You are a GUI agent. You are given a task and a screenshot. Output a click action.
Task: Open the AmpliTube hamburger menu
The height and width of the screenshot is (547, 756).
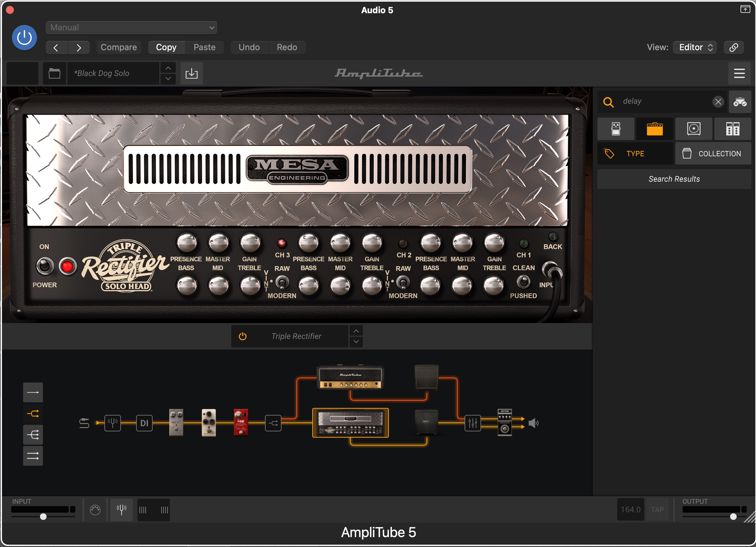point(739,73)
